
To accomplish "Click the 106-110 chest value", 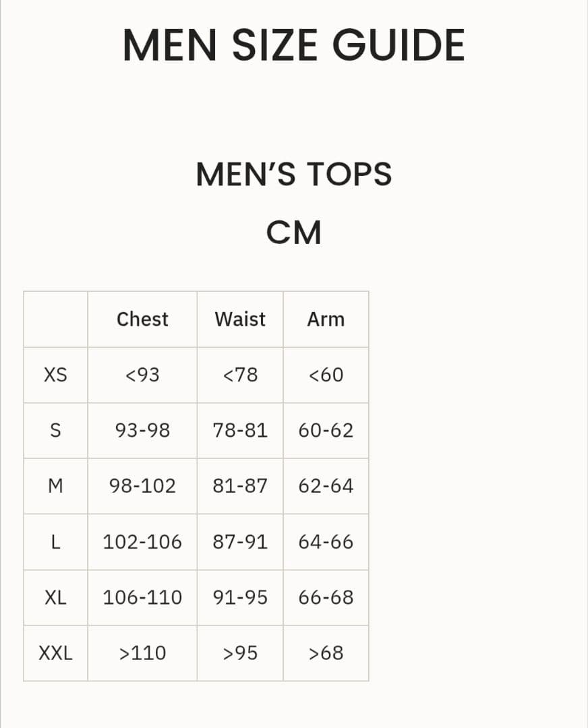I will 142,598.
